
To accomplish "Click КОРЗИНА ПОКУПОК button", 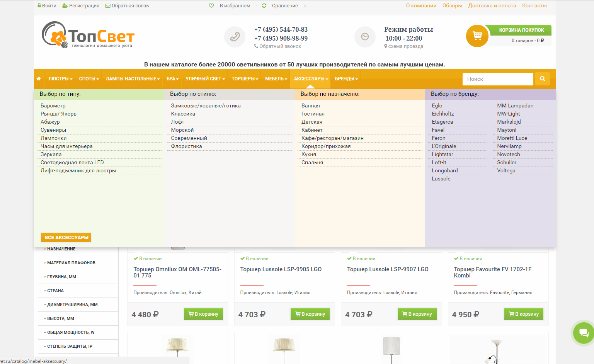I will 521,30.
